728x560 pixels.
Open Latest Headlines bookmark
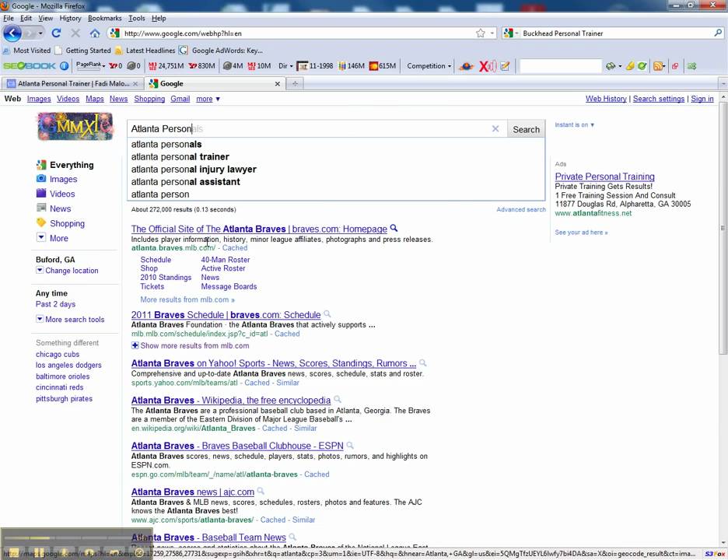[x=145, y=50]
